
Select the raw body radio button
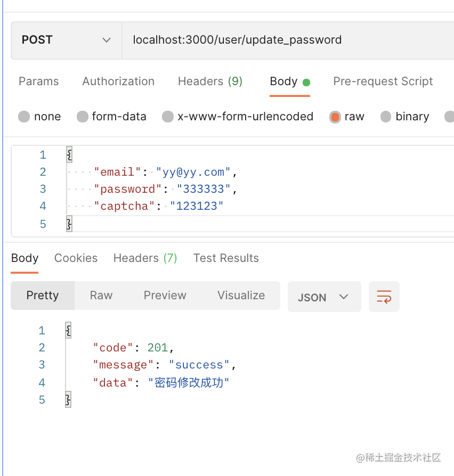tap(335, 117)
